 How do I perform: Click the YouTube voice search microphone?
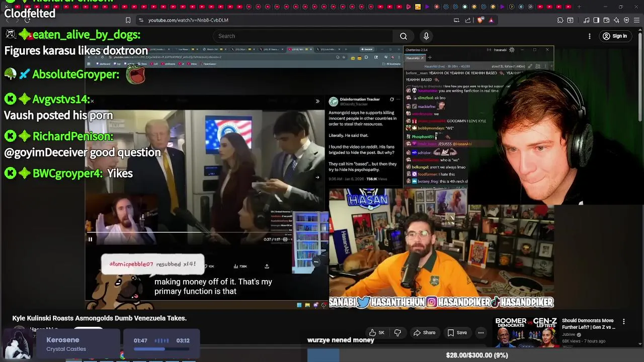click(x=426, y=36)
